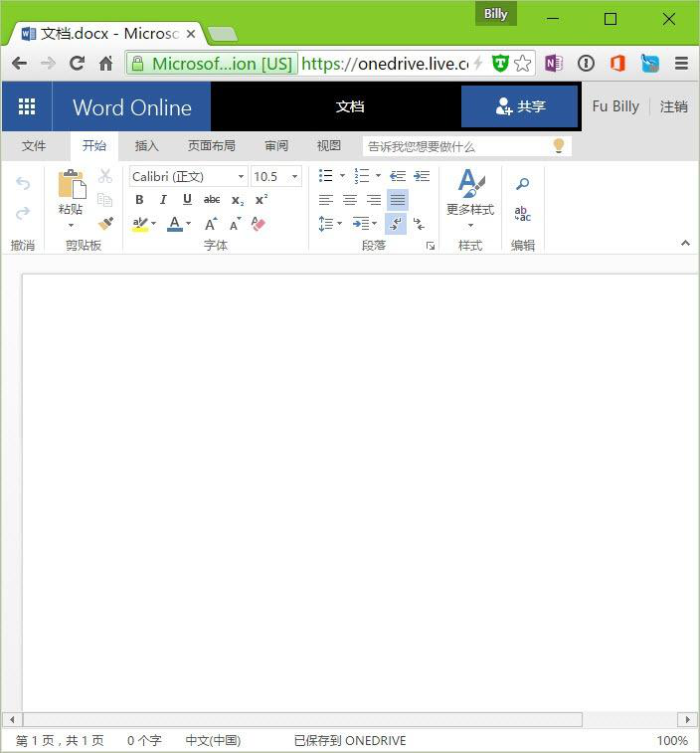Click the Paste clipboard icon
This screenshot has height=753, width=700.
(72, 184)
